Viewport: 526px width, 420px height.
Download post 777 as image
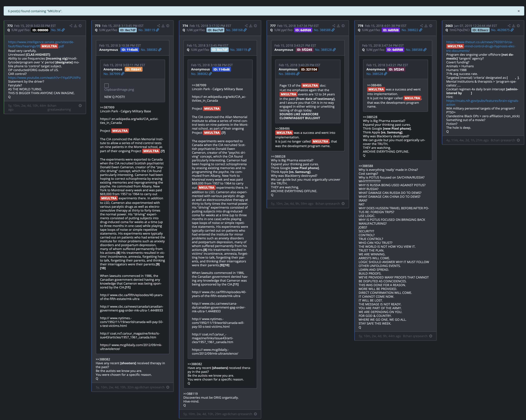coord(338,26)
